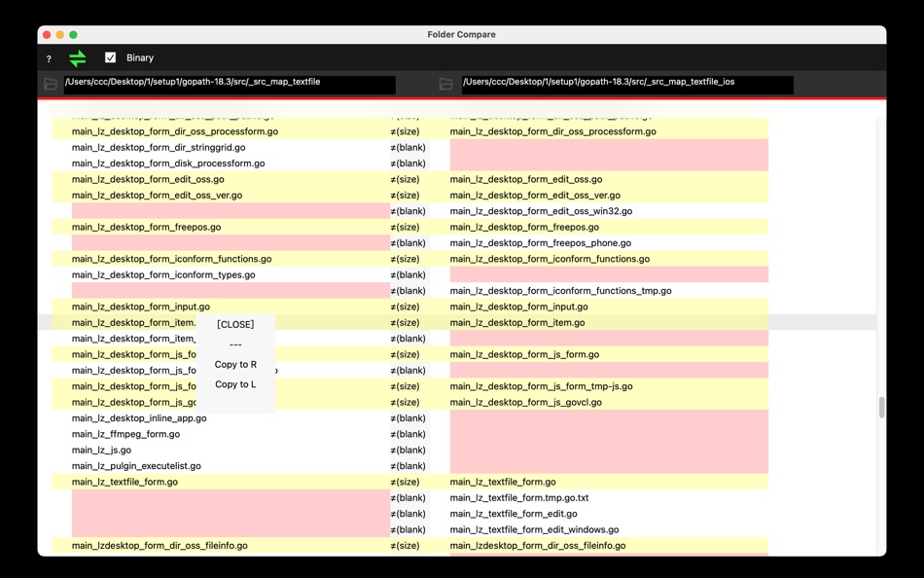Click ≠(size) status in textfile_form.go row
Viewport: 924px width, 578px height.
[405, 482]
